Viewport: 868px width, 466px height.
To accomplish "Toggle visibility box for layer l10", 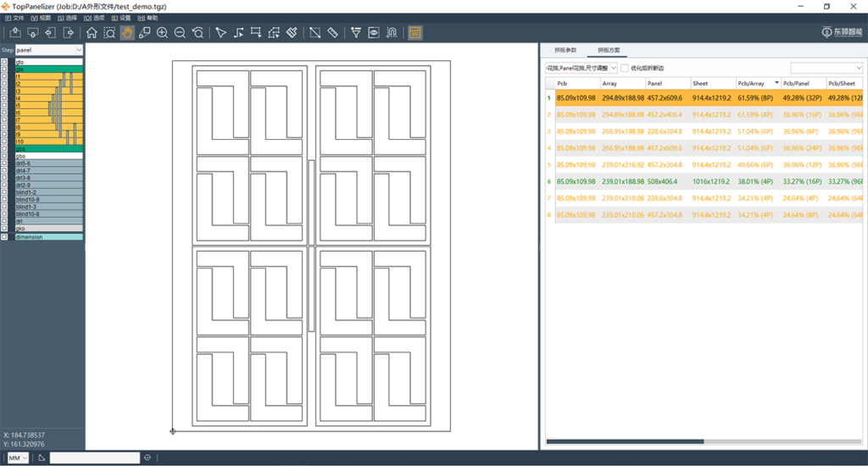I will [4, 141].
